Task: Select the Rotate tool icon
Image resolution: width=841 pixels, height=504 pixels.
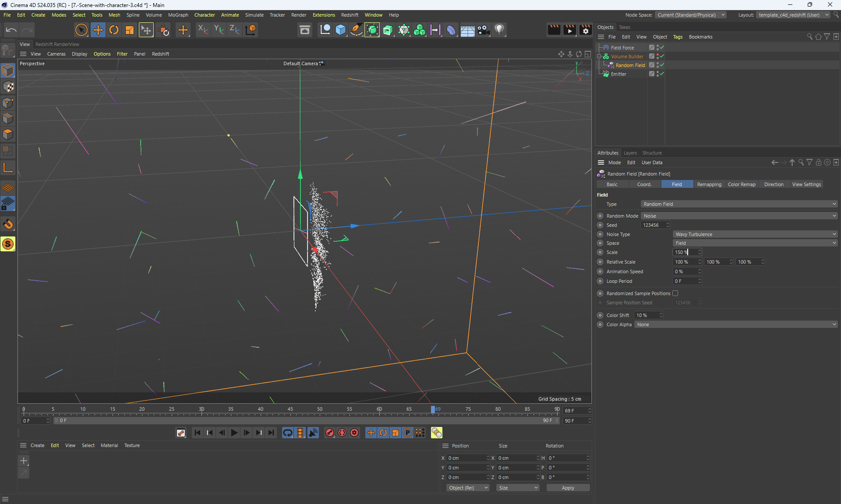Action: click(x=114, y=30)
